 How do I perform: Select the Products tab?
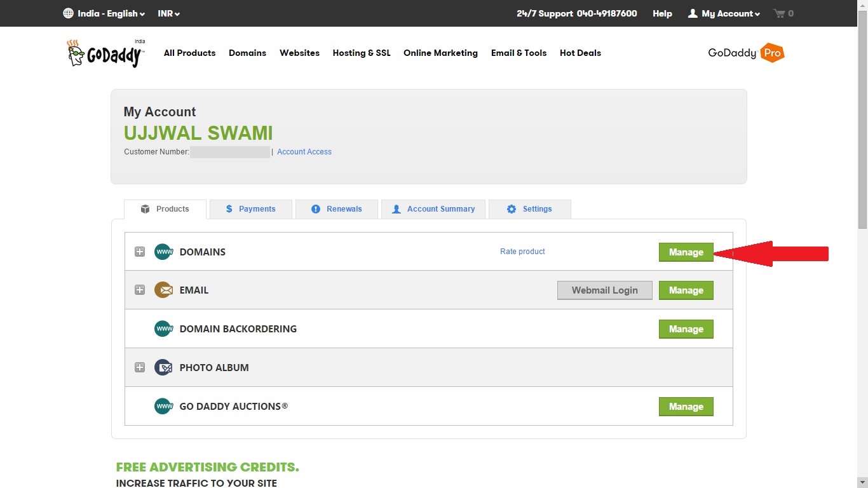pos(165,209)
